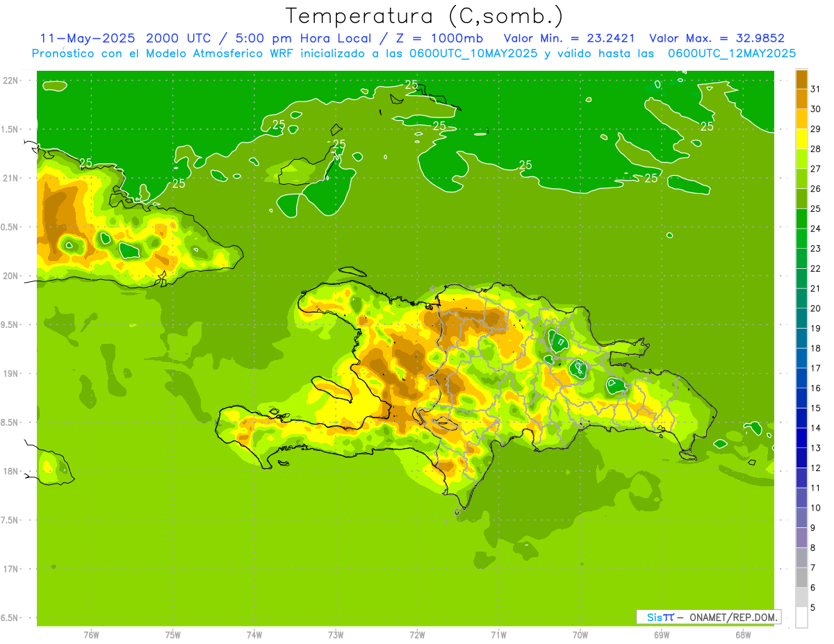The image size is (834, 644).
Task: Click the '73W' longitude label
Action: 336,634
